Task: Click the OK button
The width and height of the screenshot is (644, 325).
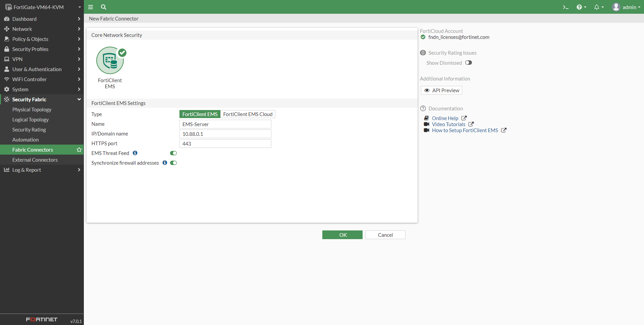Action: point(342,235)
